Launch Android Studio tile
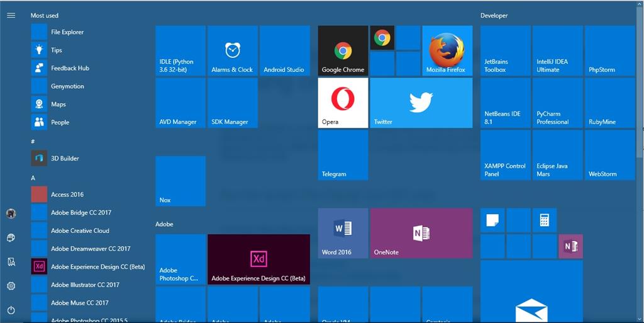Image resolution: width=644 pixels, height=323 pixels. click(285, 51)
